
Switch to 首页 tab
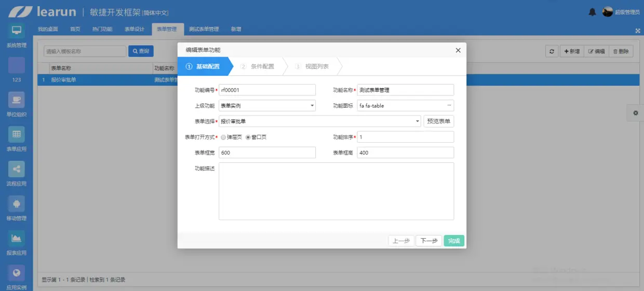pos(75,30)
